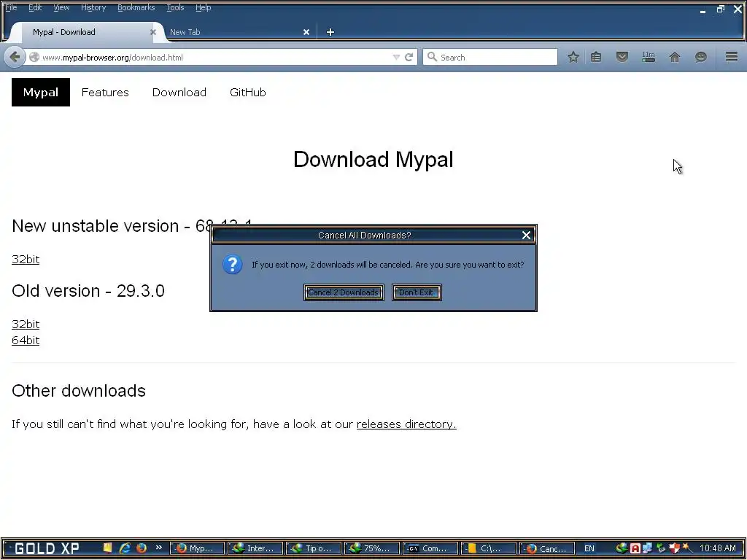Image resolution: width=747 pixels, height=560 pixels.
Task: Open the View menu
Action: click(x=61, y=7)
